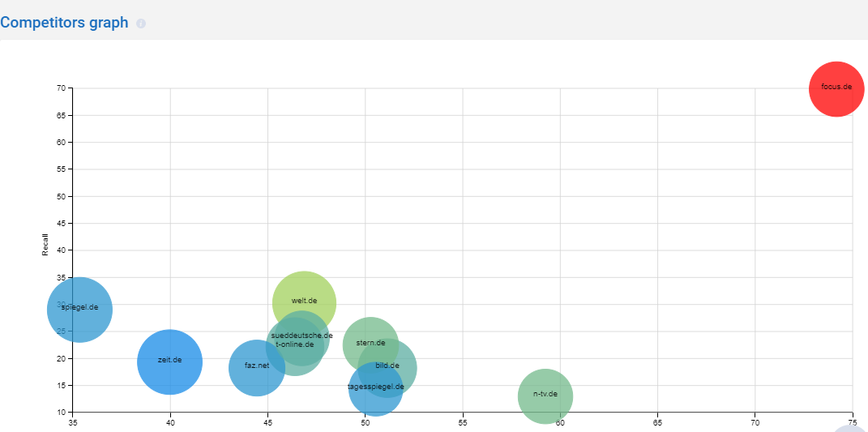Click the t-online.de label
This screenshot has width=868, height=432.
click(294, 344)
